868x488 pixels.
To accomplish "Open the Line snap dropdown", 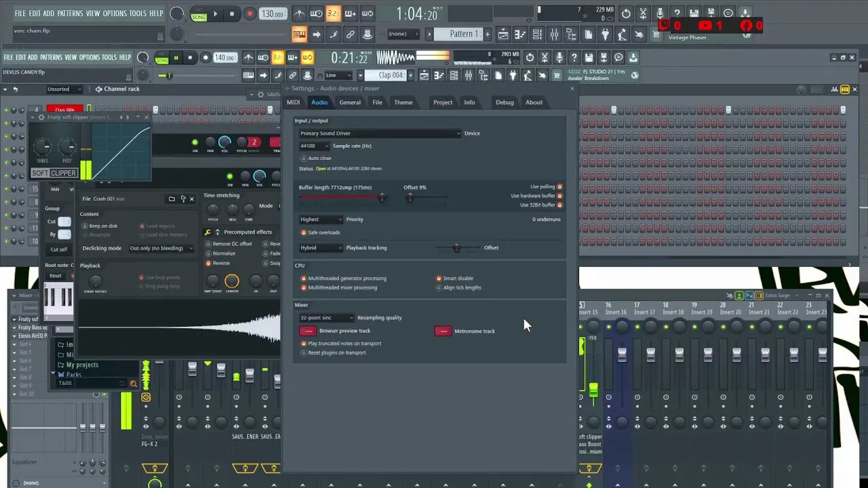I will (x=338, y=75).
